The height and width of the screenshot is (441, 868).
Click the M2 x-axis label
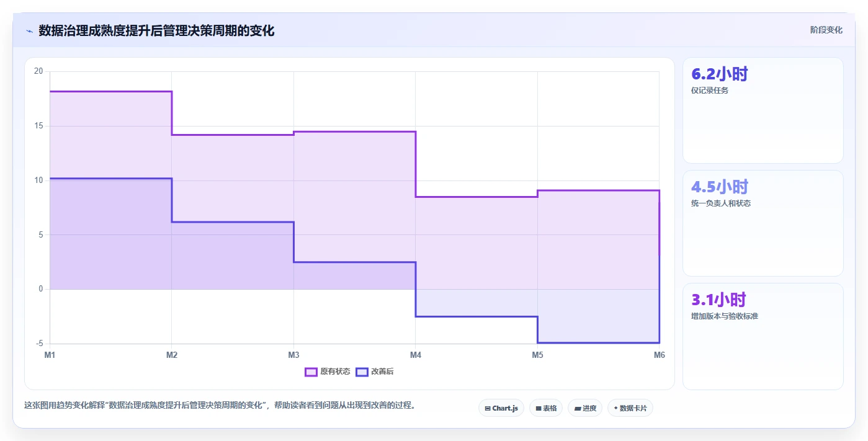[172, 355]
